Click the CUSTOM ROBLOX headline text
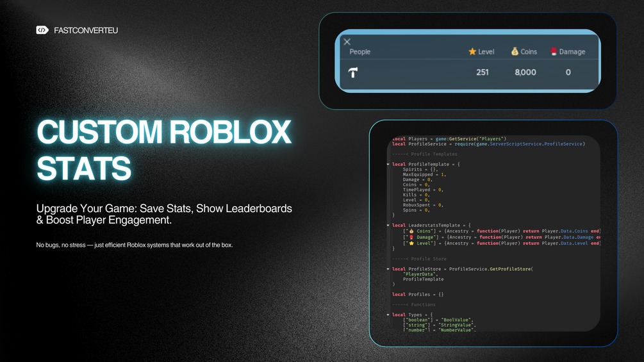The image size is (644, 362). click(164, 132)
